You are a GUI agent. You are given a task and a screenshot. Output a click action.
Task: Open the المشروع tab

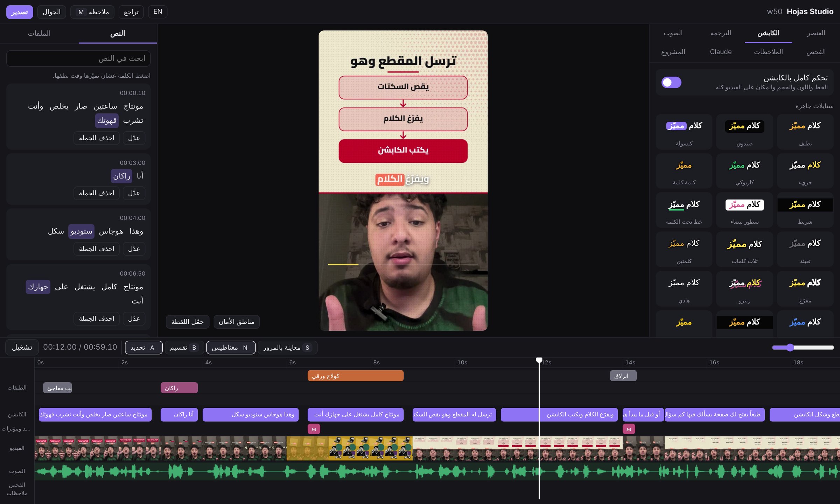click(673, 52)
